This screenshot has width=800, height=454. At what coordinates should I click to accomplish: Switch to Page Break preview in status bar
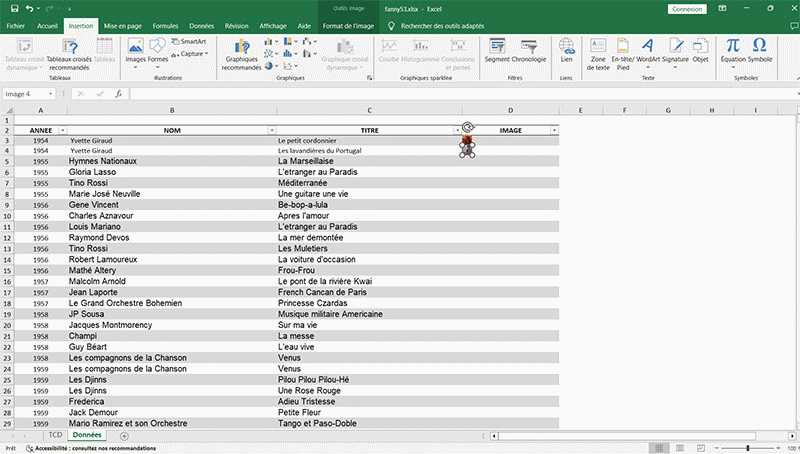coord(701,448)
